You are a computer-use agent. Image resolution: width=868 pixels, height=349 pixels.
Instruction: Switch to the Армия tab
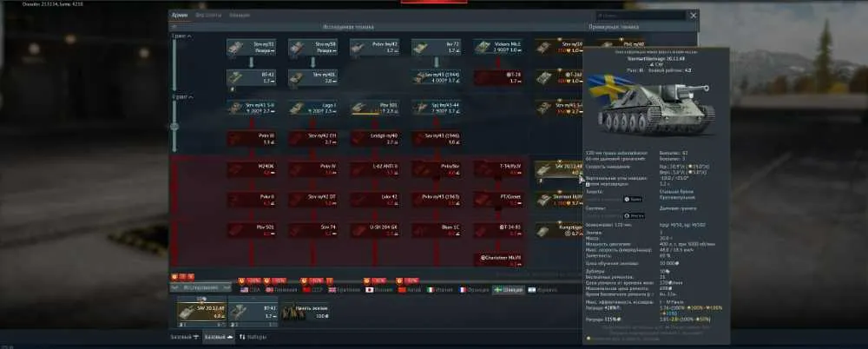(x=179, y=16)
